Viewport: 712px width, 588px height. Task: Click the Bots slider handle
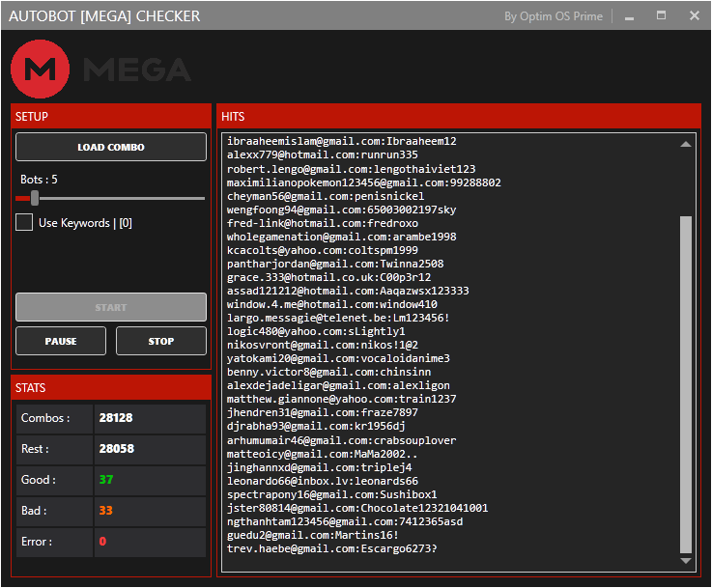click(35, 198)
